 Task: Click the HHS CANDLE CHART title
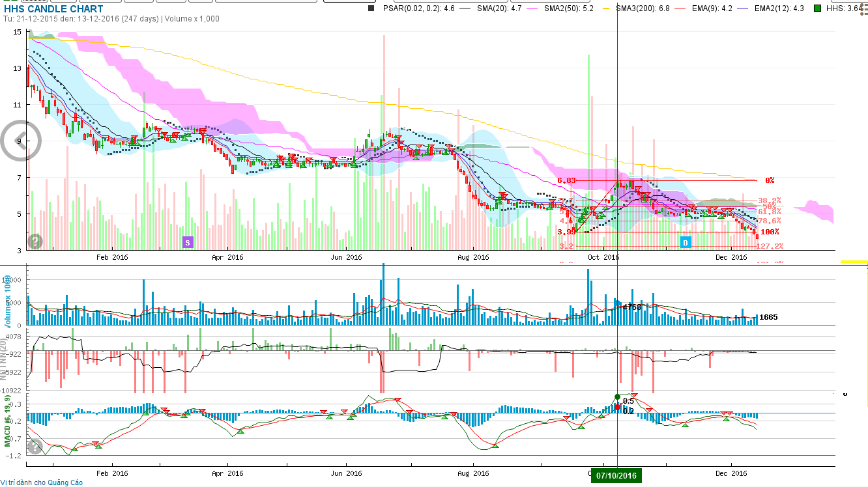[53, 9]
